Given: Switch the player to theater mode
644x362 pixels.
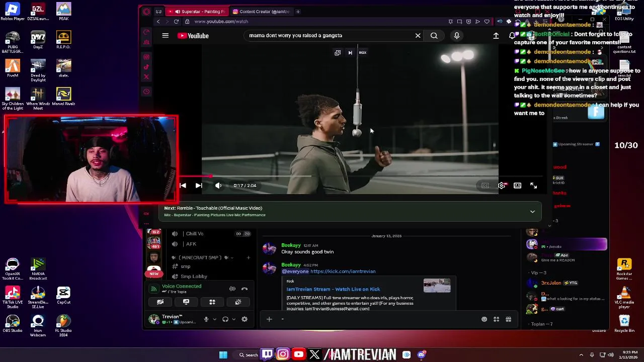Looking at the screenshot, I should [x=517, y=186].
